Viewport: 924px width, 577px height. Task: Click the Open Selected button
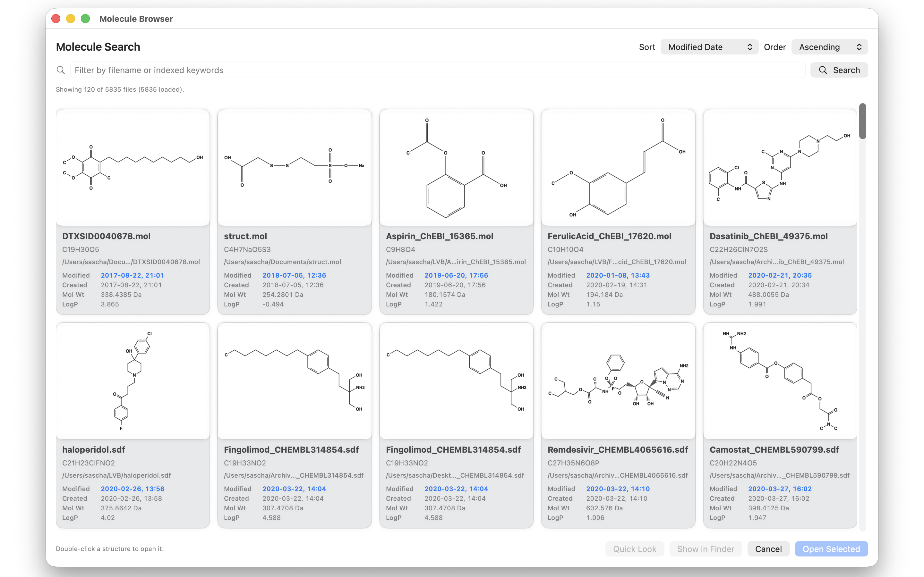click(x=831, y=549)
